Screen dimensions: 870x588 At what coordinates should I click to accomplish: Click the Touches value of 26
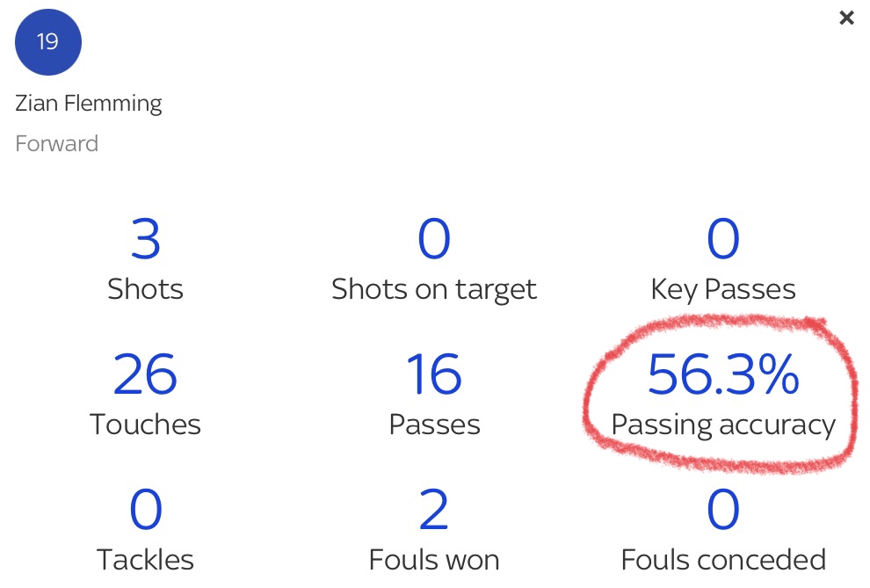click(x=146, y=374)
